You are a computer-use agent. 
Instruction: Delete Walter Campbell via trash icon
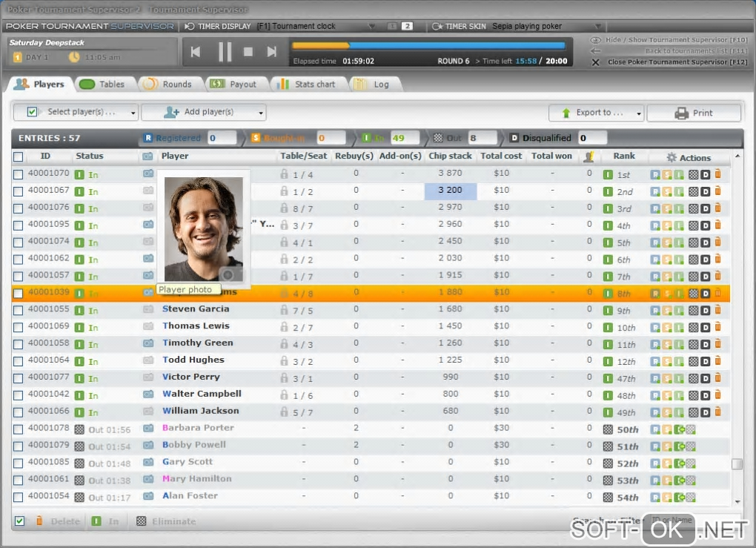point(718,395)
